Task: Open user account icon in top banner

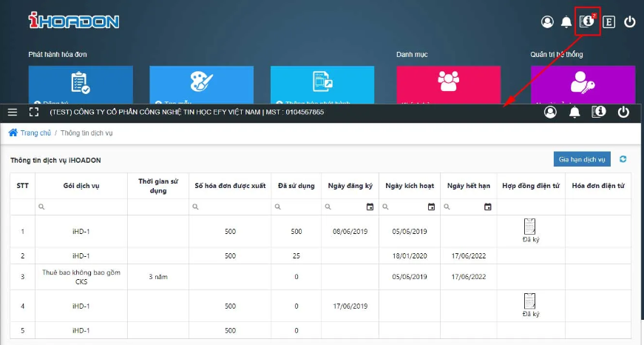Action: tap(547, 21)
